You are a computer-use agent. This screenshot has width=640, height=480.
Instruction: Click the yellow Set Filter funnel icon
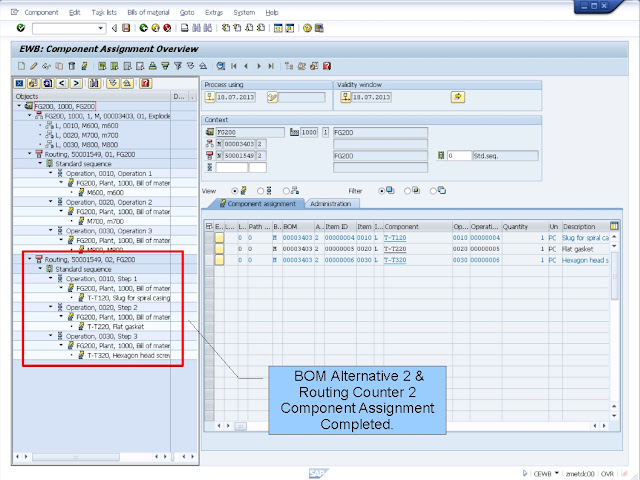pos(165,66)
